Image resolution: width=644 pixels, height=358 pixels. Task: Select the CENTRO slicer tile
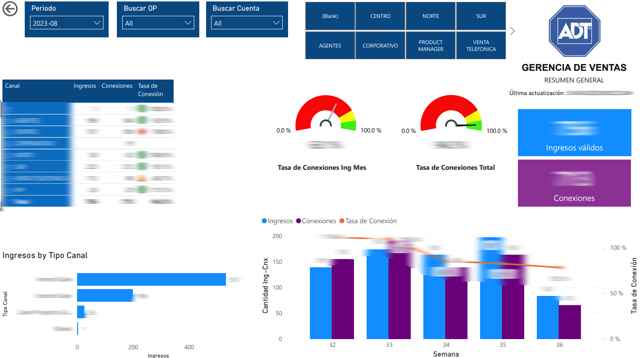tap(380, 16)
